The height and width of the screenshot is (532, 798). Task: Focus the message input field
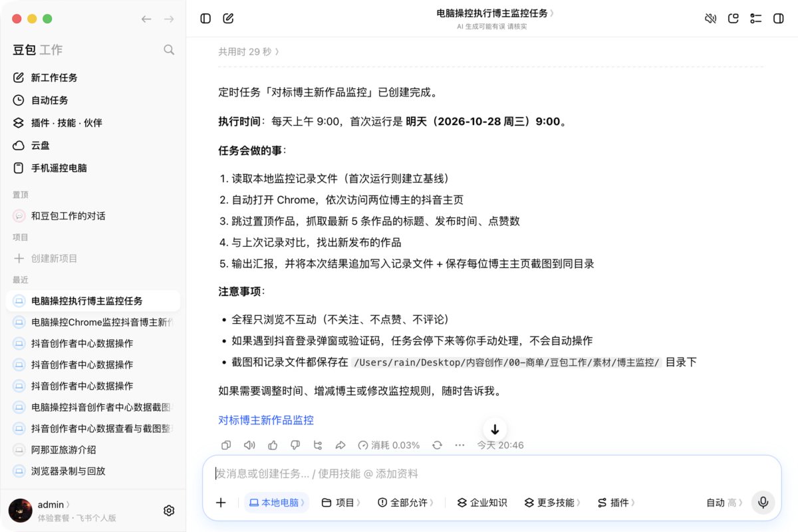tap(492, 473)
